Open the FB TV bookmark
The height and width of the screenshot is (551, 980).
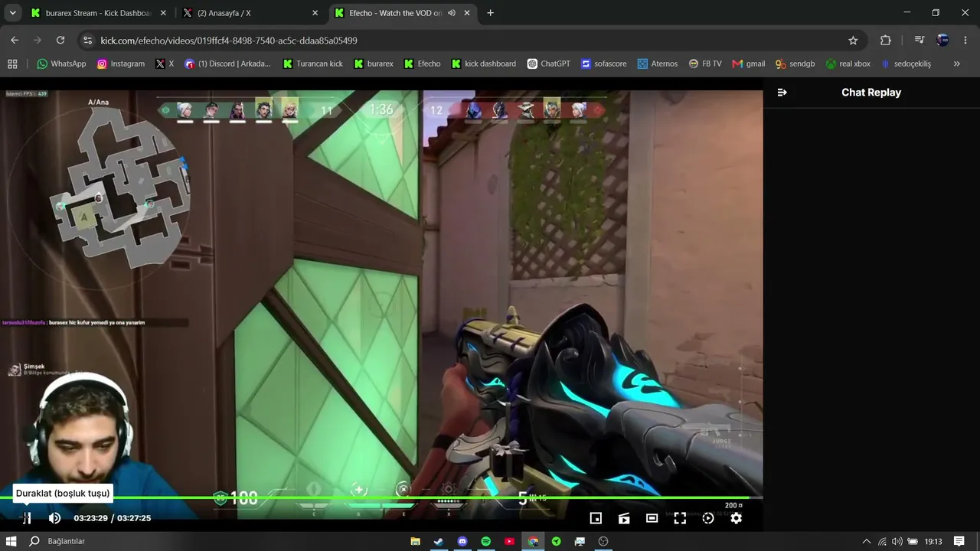pyautogui.click(x=704, y=64)
